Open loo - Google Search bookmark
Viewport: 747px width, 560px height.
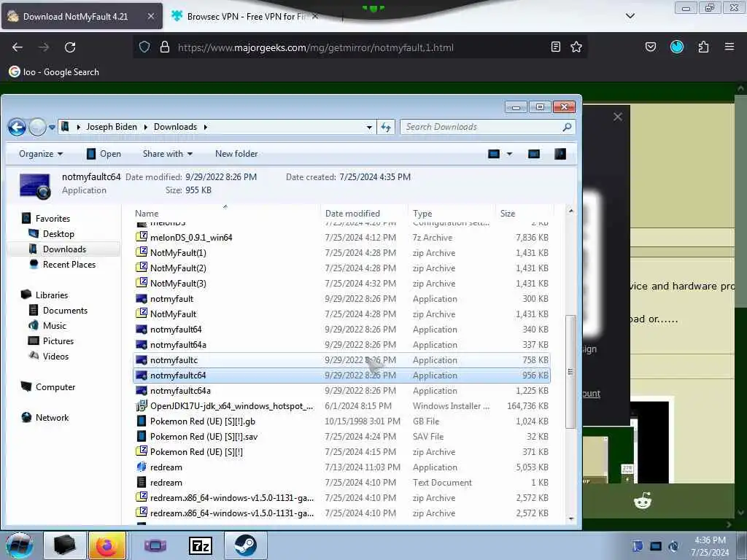[54, 72]
